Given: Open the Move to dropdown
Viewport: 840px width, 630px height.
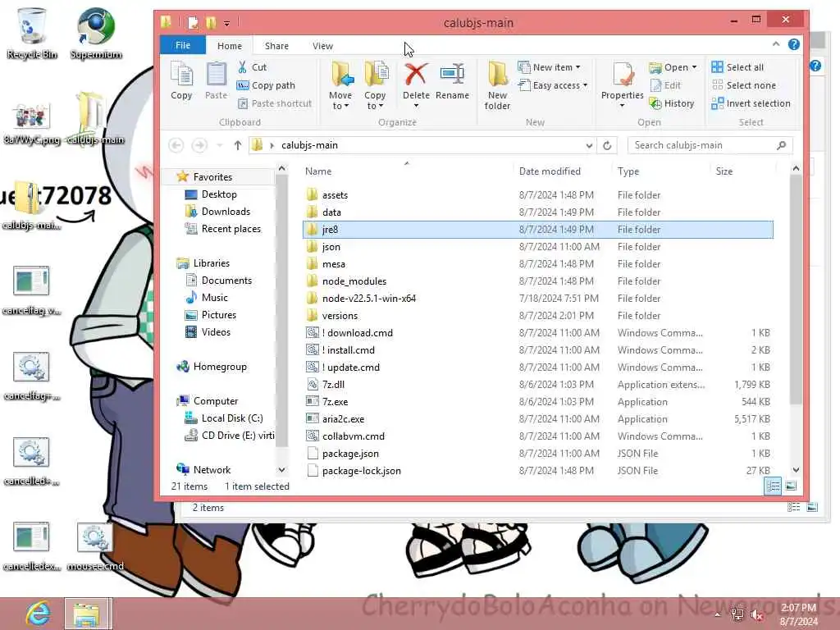Looking at the screenshot, I should [340, 100].
